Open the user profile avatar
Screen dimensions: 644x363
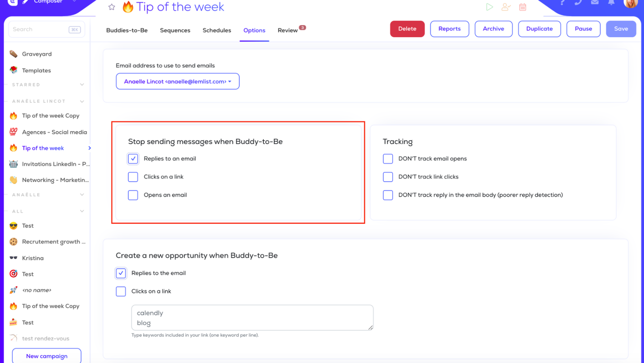tap(630, 3)
